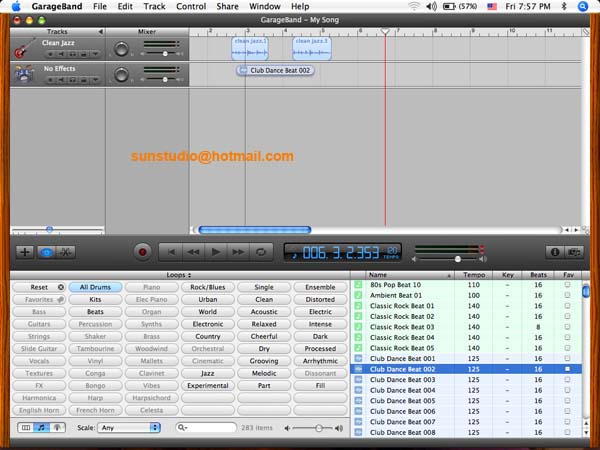Lock the No Effects track
This screenshot has height=450, width=600.
coord(83,80)
